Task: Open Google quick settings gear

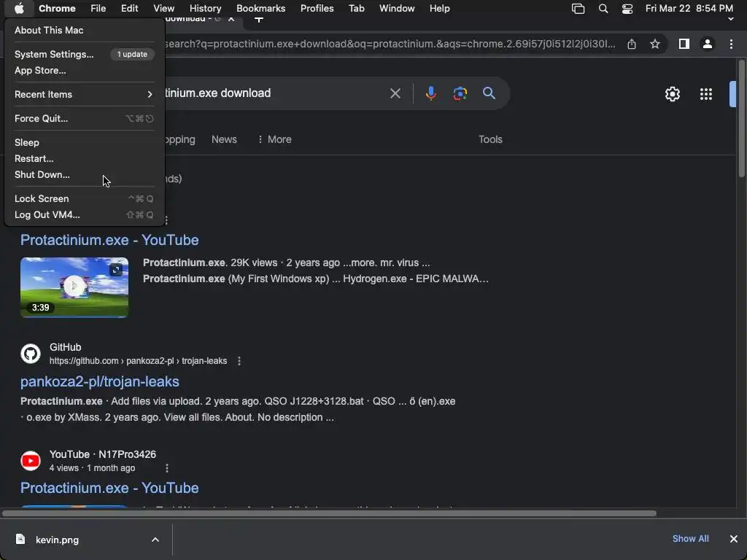Action: [672, 94]
